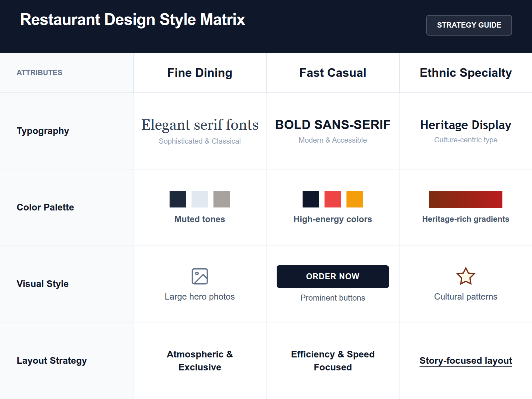Open the STRATEGY GUIDE button
Viewport: 532px width, 399px height.
pos(469,25)
